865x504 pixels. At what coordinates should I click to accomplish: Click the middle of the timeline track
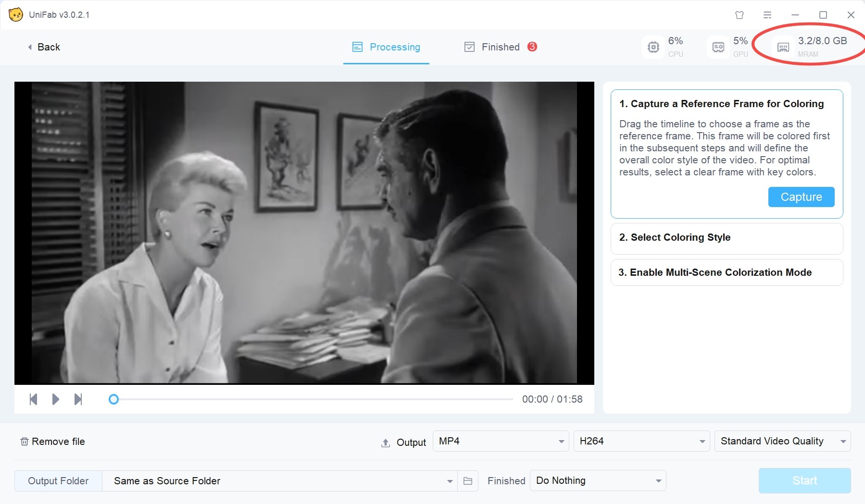[311, 399]
